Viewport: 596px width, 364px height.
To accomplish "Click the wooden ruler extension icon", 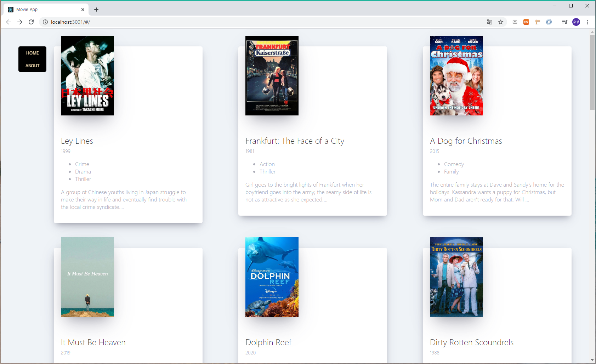I will point(538,22).
